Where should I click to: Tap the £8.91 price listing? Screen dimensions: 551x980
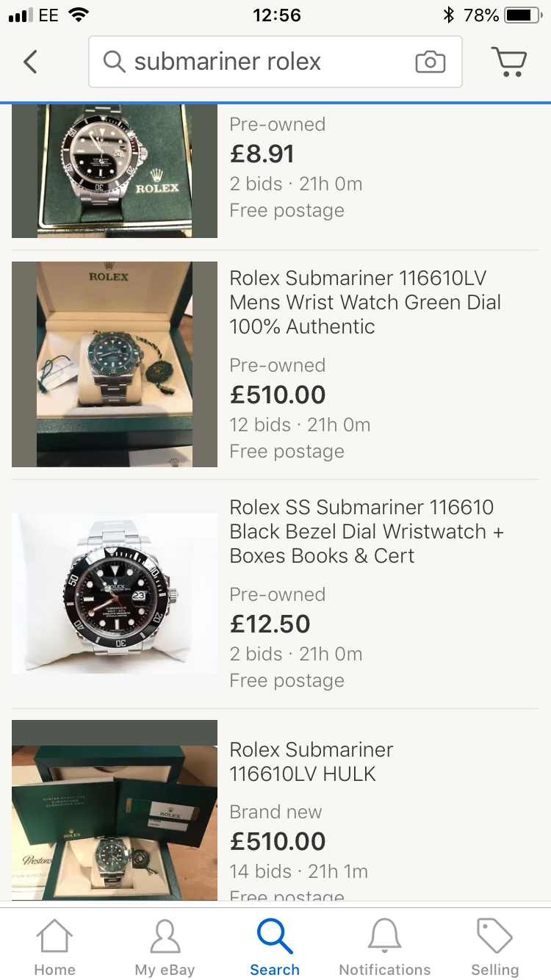262,154
